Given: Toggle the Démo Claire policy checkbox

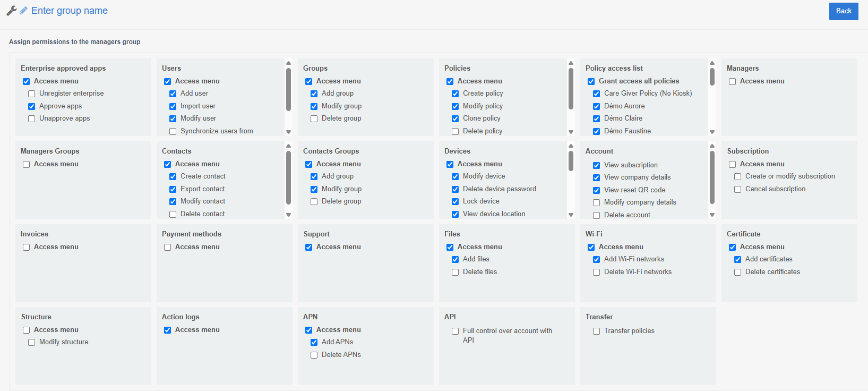Looking at the screenshot, I should pyautogui.click(x=596, y=119).
